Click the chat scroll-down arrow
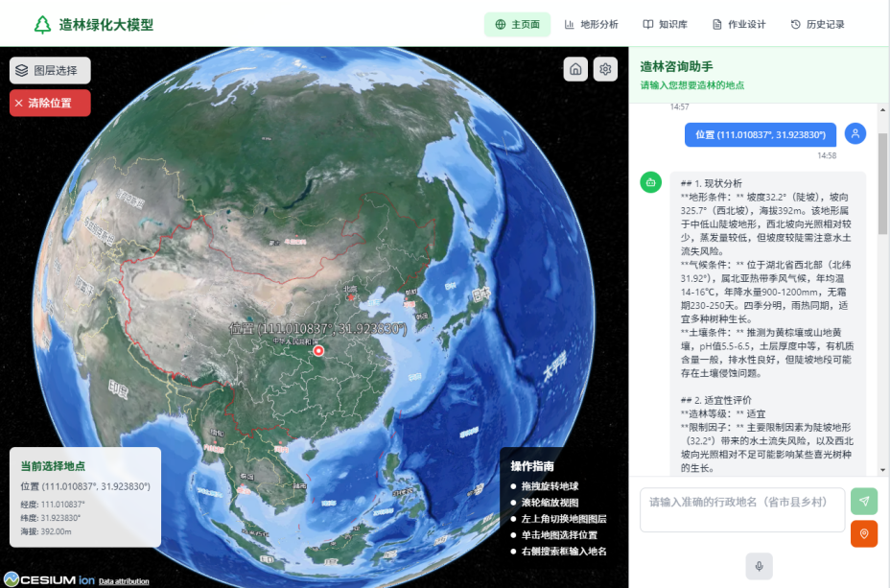Screen dimensions: 890x588 (882, 470)
